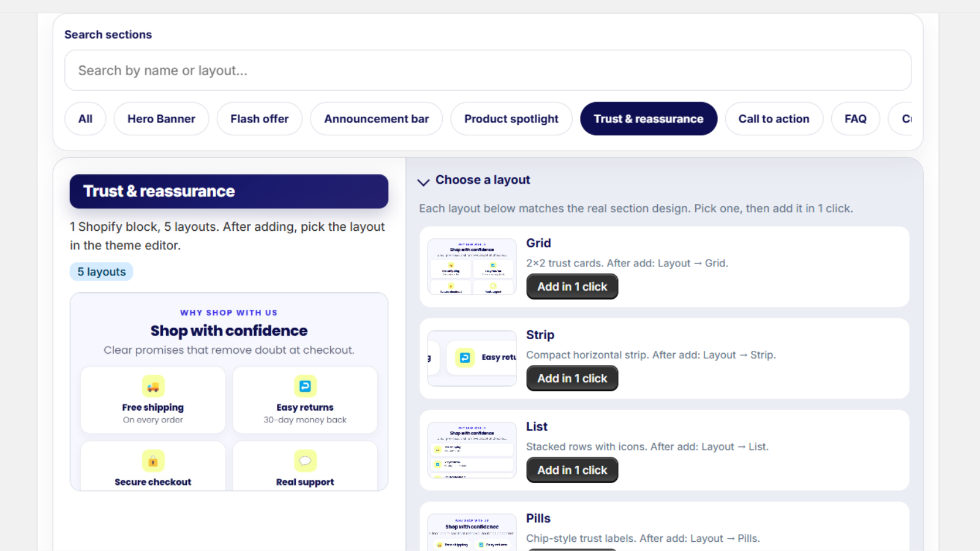This screenshot has height=551, width=980.
Task: Select the Announcement bar filter
Action: pyautogui.click(x=376, y=119)
